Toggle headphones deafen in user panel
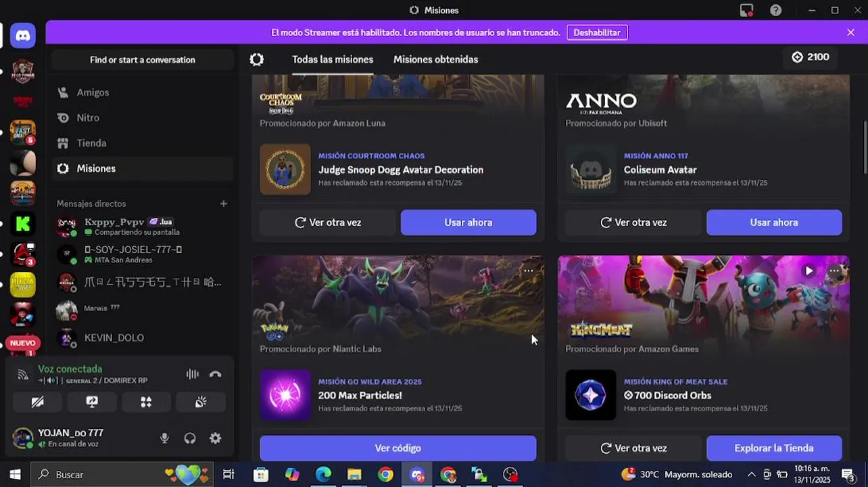Viewport: 868px width, 487px height. pos(190,438)
